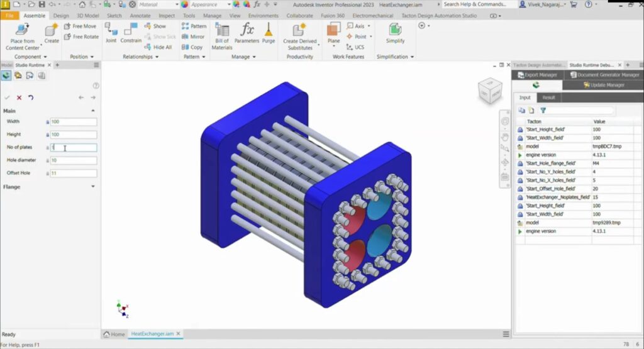
Task: Click the Constrain tool icon
Action: 131,30
